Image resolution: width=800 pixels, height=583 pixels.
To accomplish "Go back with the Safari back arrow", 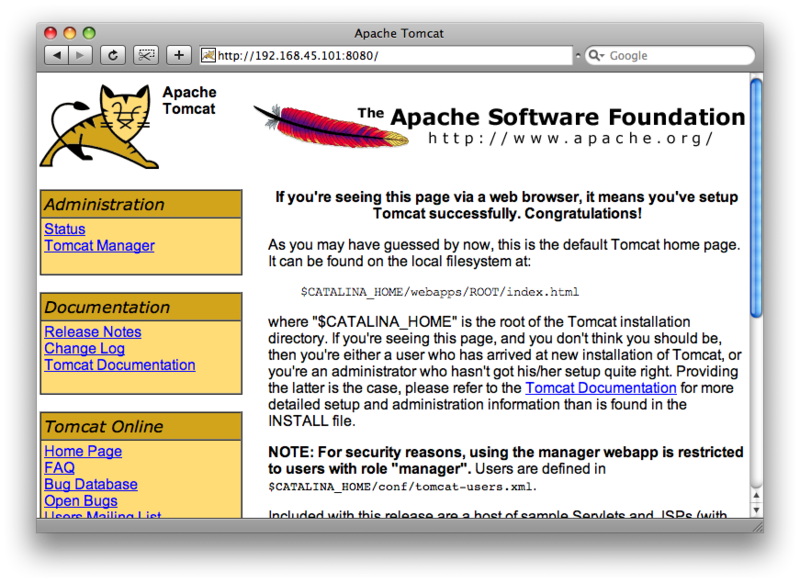I will pyautogui.click(x=57, y=55).
